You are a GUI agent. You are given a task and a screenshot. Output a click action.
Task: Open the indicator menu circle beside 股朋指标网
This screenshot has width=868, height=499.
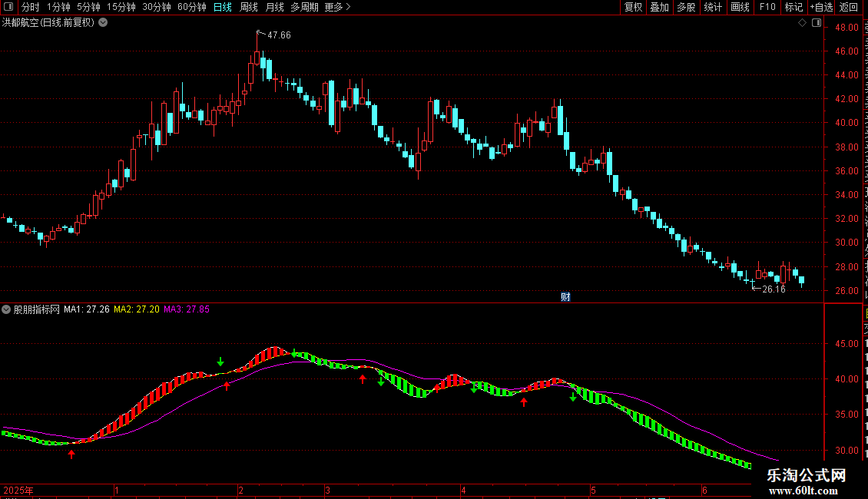pos(6,310)
